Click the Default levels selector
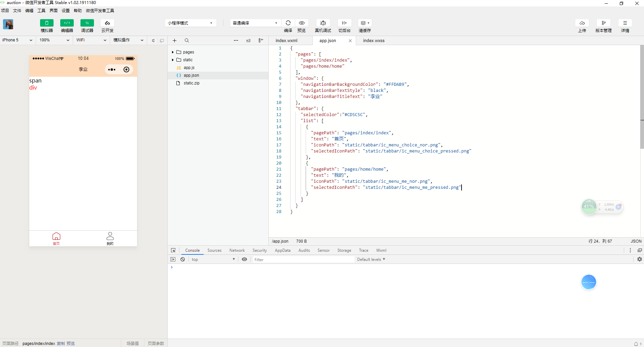Screen dimensions: 644x347 click(x=371, y=259)
